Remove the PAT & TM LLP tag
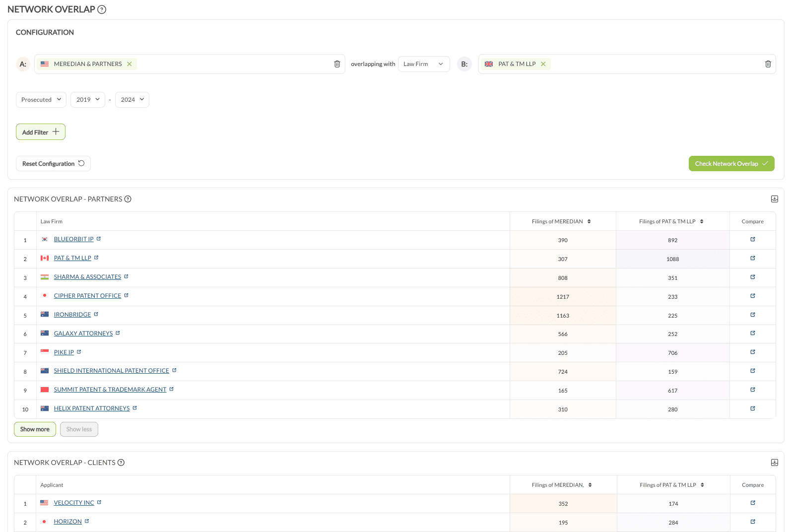790x532 pixels. coord(543,64)
